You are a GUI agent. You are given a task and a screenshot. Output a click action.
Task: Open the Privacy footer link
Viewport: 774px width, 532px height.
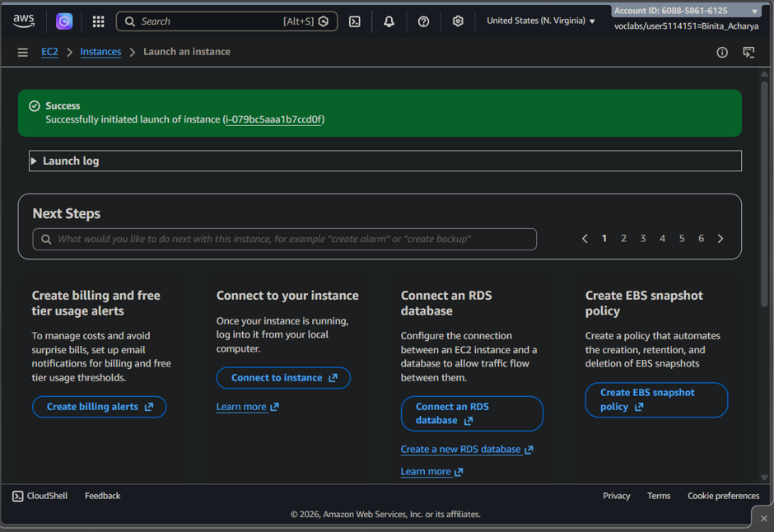pyautogui.click(x=616, y=496)
